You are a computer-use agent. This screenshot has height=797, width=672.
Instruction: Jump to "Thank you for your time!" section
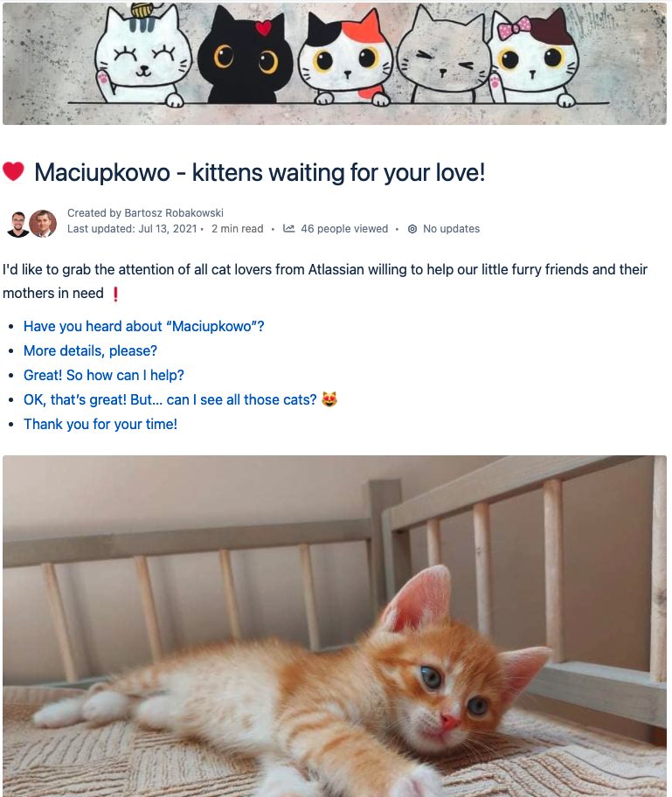point(100,424)
